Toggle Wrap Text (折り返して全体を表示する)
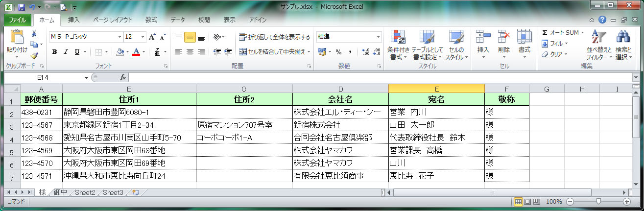The height and width of the screenshot is (211, 644). pyautogui.click(x=274, y=37)
